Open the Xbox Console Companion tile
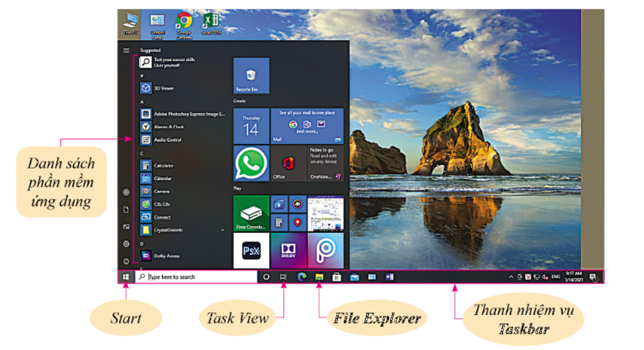 [251, 212]
